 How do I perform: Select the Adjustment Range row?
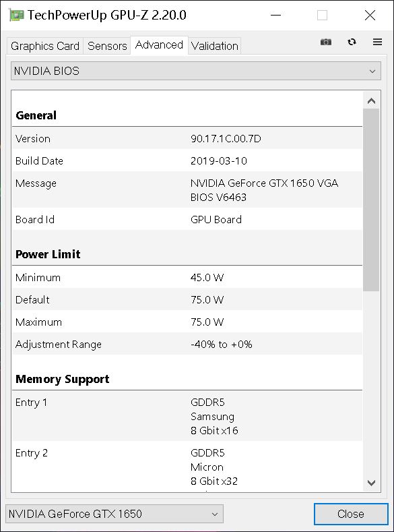[x=187, y=345]
